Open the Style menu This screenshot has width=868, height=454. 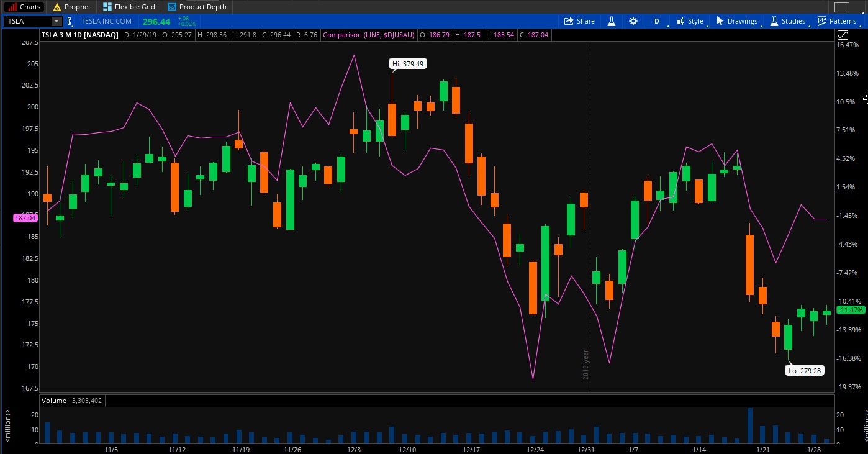point(690,21)
